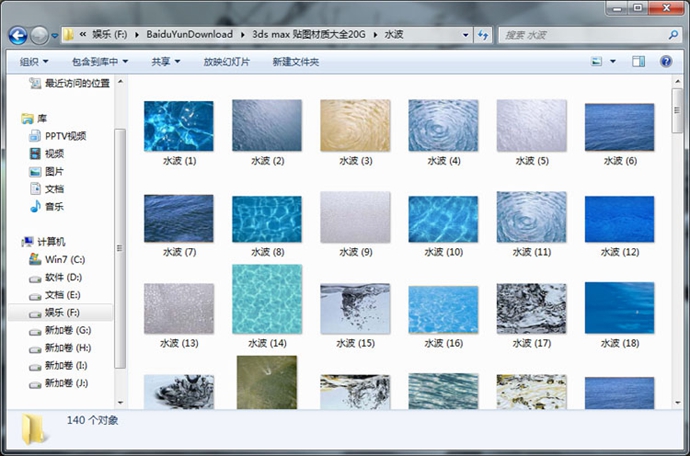Open the view options dropdown arrow
The image size is (690, 456).
coord(613,62)
